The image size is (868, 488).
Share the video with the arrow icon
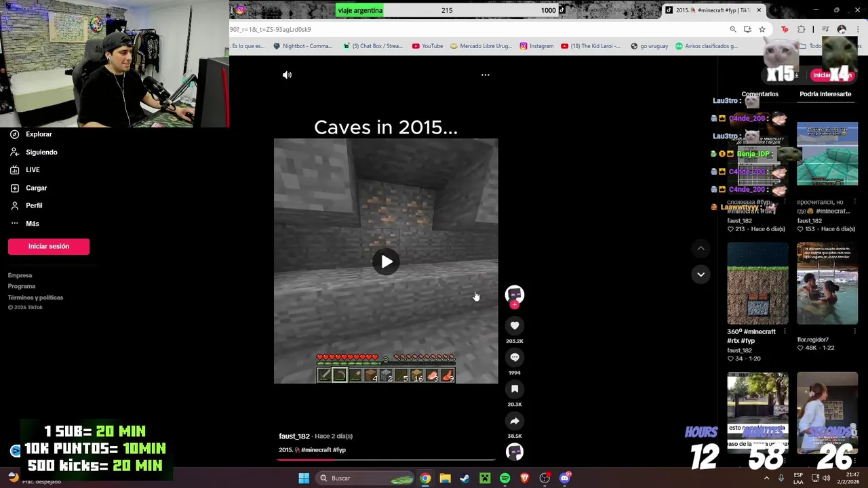pos(515,421)
